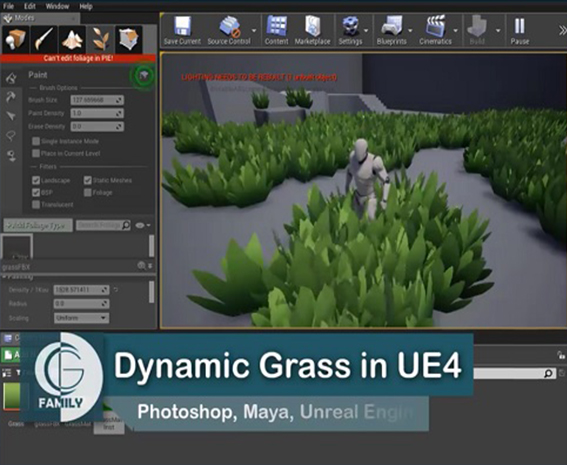This screenshot has height=465, width=567.
Task: Click the Settings toolbar icon
Action: tap(350, 31)
